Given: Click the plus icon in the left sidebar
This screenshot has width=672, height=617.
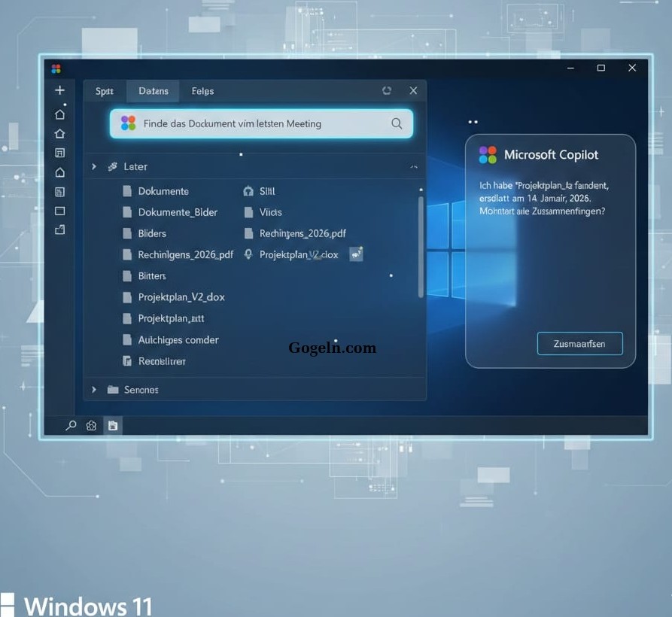Looking at the screenshot, I should click(x=60, y=90).
